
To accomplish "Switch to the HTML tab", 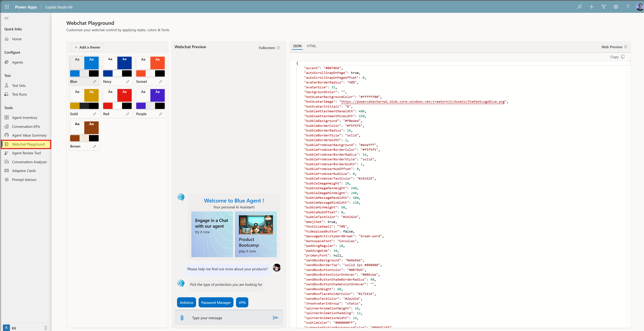I will (311, 46).
